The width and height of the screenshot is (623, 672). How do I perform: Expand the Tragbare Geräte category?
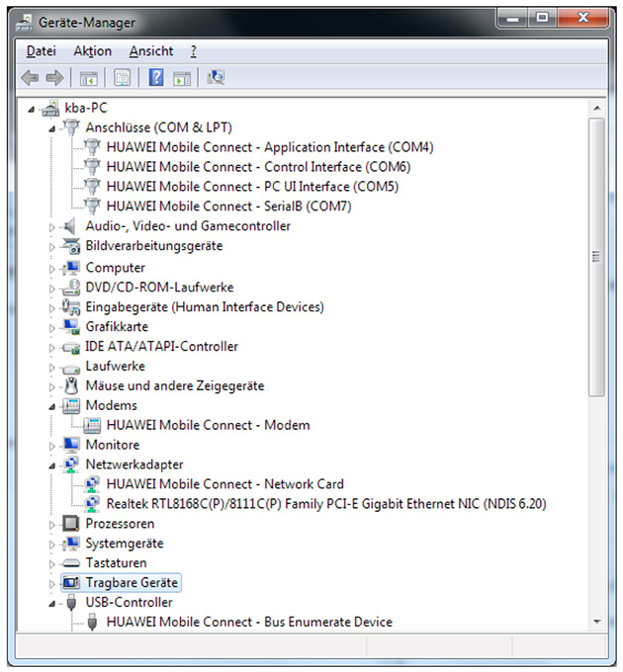pos(51,584)
